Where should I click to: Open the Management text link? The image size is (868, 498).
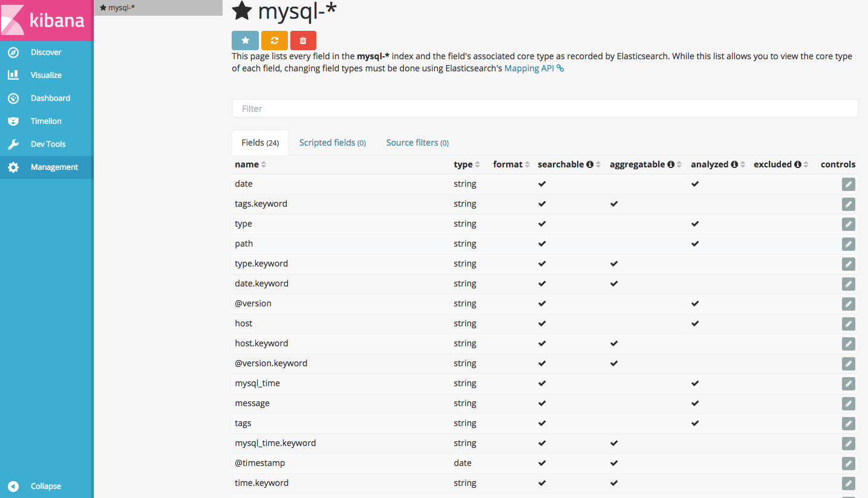(54, 167)
